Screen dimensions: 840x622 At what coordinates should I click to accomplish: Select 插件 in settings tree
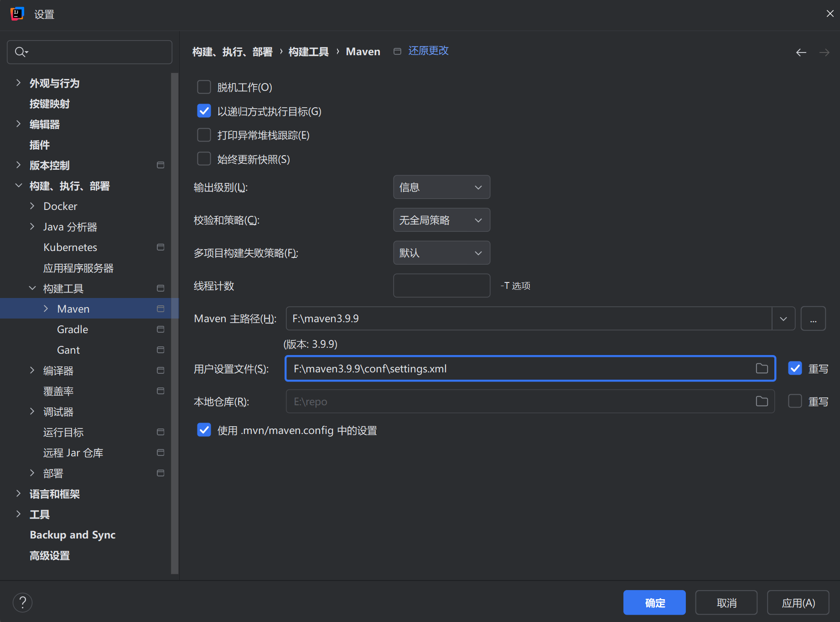(39, 145)
